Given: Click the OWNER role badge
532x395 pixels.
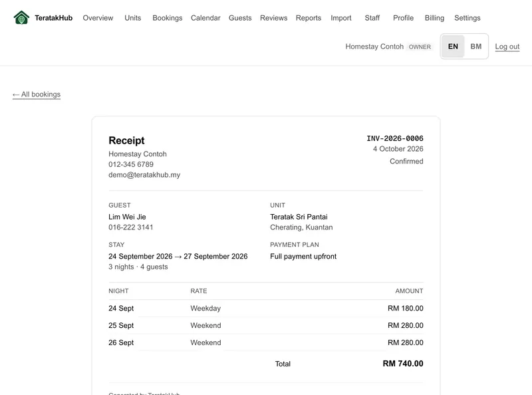Looking at the screenshot, I should click(420, 47).
